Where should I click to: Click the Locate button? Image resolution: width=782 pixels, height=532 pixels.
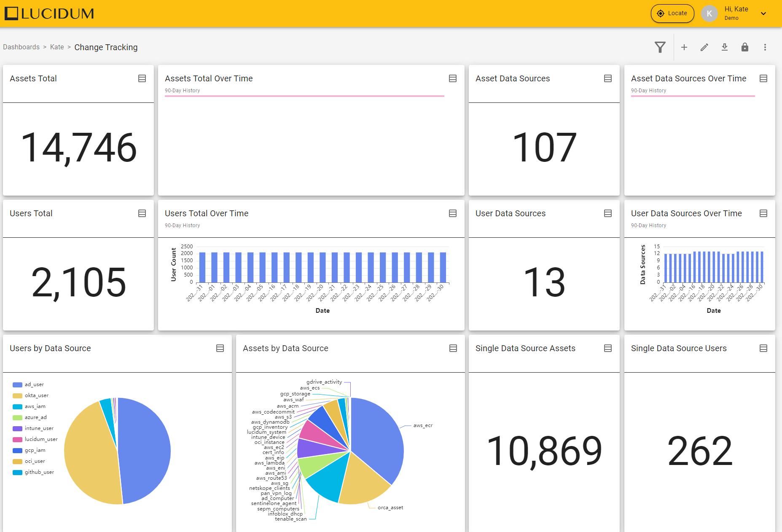(672, 13)
